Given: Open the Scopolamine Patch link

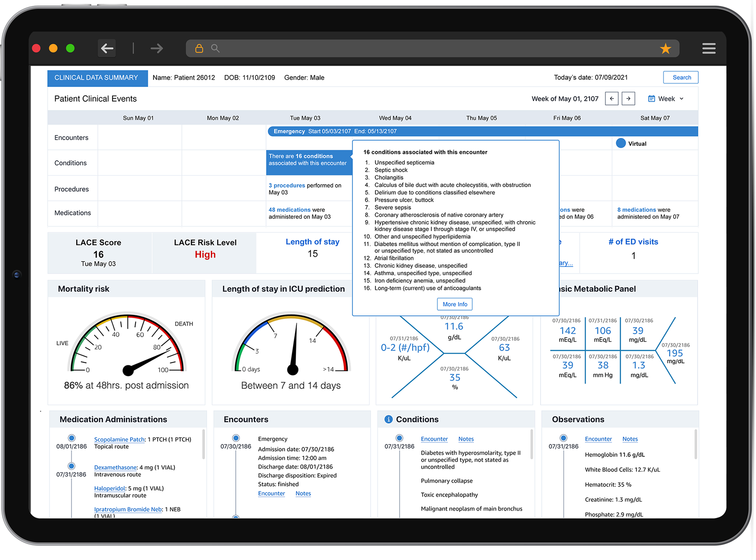Looking at the screenshot, I should click(x=119, y=439).
